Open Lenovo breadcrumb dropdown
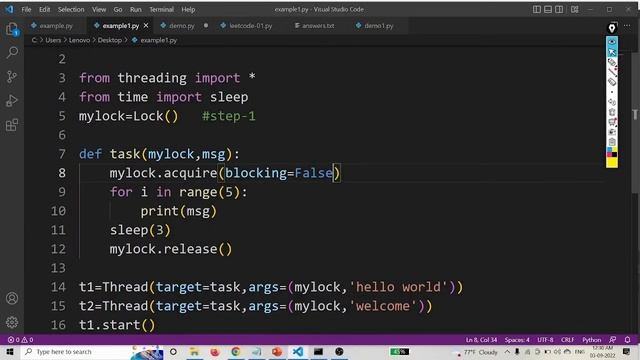 tap(79, 40)
